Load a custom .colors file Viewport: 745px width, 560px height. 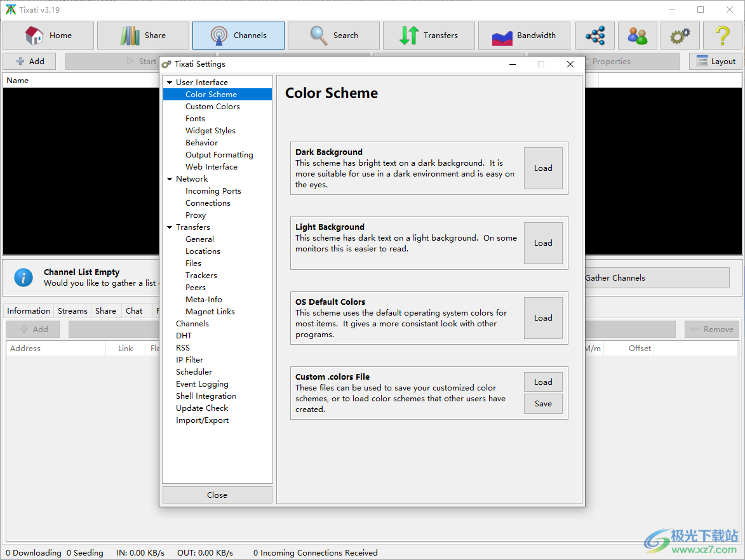543,382
